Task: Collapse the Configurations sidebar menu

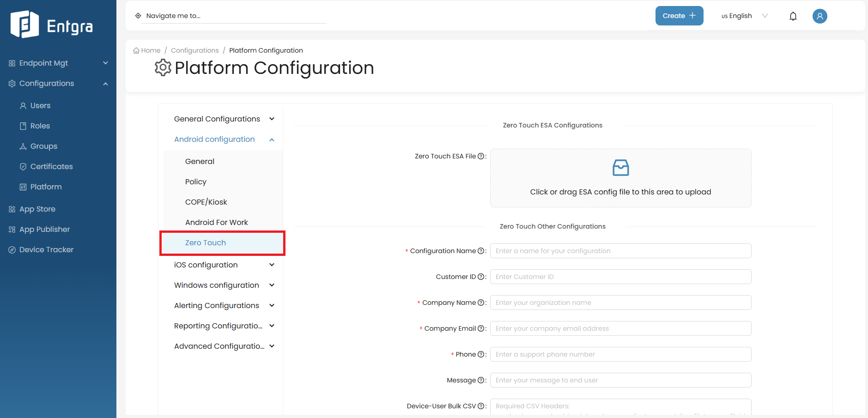Action: point(105,84)
